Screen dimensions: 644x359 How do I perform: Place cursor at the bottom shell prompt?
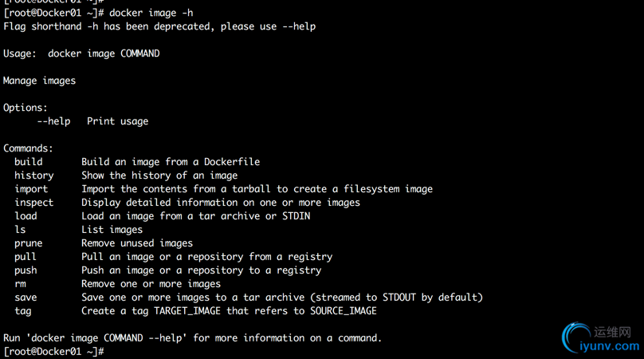108,352
